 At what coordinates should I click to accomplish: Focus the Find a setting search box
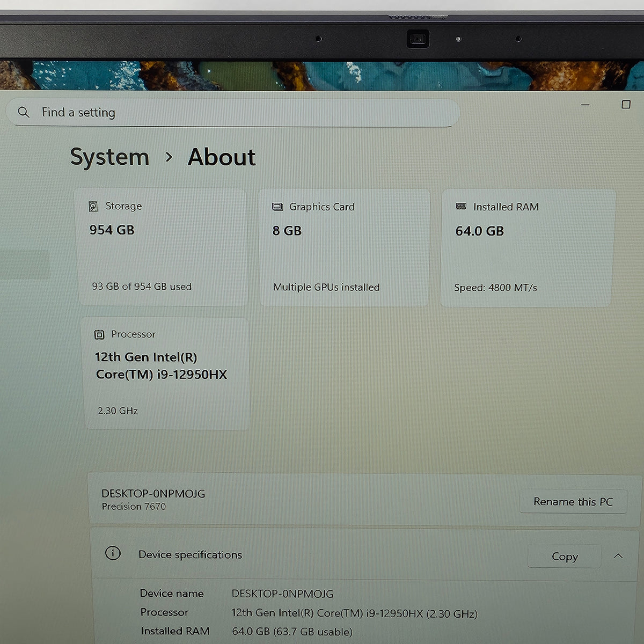point(232,113)
